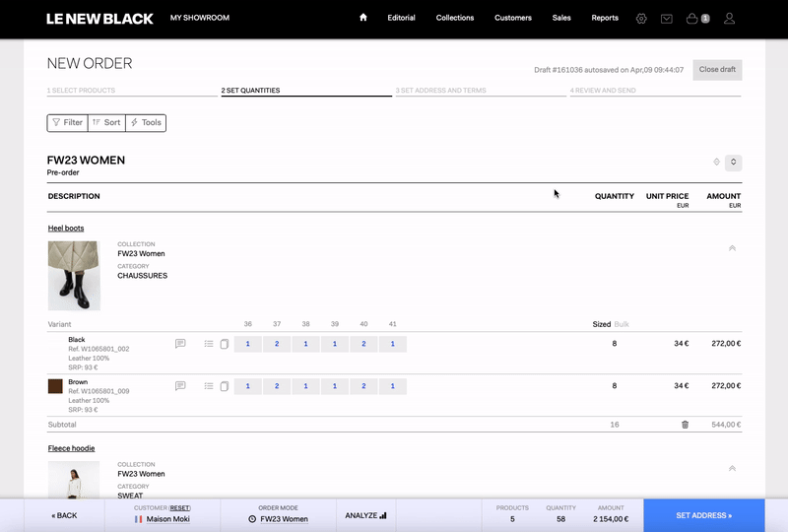Open the Fleece hoodie product link
Image resolution: width=788 pixels, height=532 pixels.
tap(71, 448)
